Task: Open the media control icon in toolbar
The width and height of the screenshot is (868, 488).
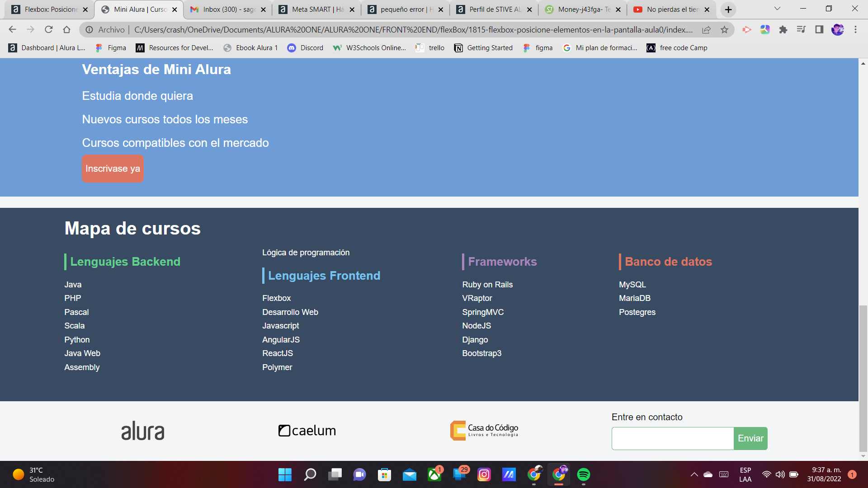Action: 801,30
